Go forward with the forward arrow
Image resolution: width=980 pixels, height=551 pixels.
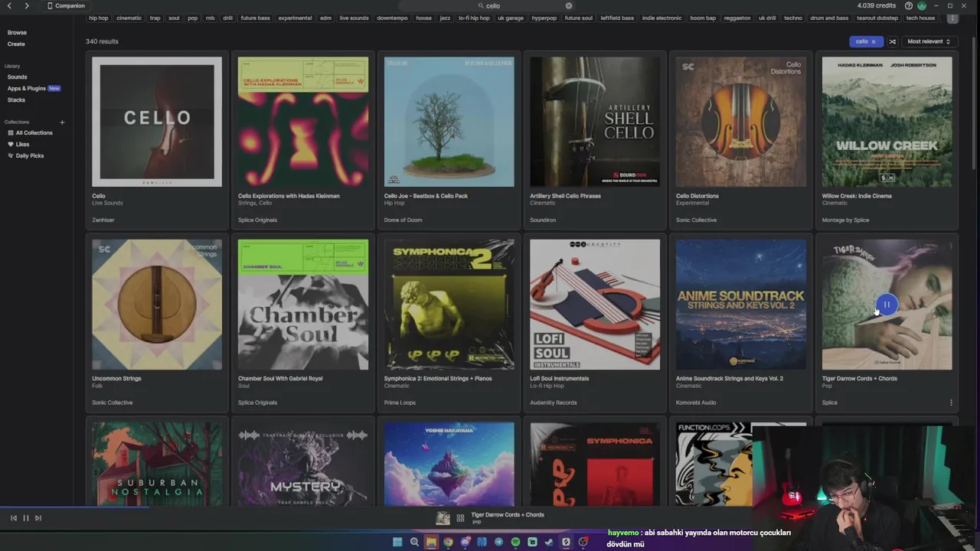coord(27,5)
